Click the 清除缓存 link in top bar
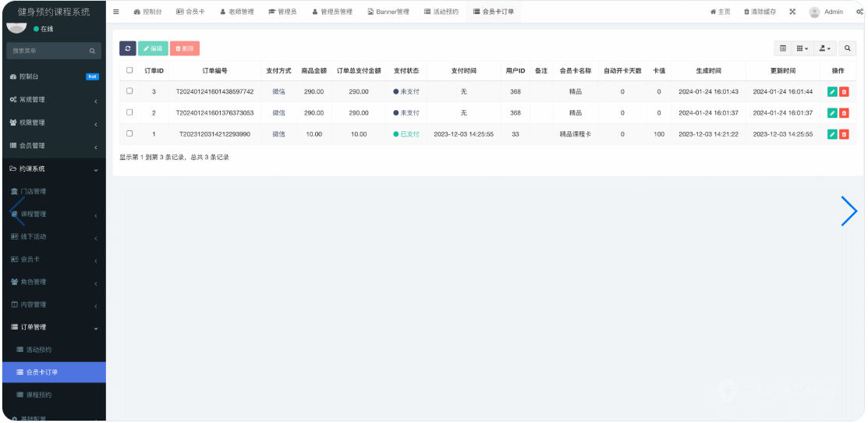This screenshot has height=423, width=868. tap(760, 12)
